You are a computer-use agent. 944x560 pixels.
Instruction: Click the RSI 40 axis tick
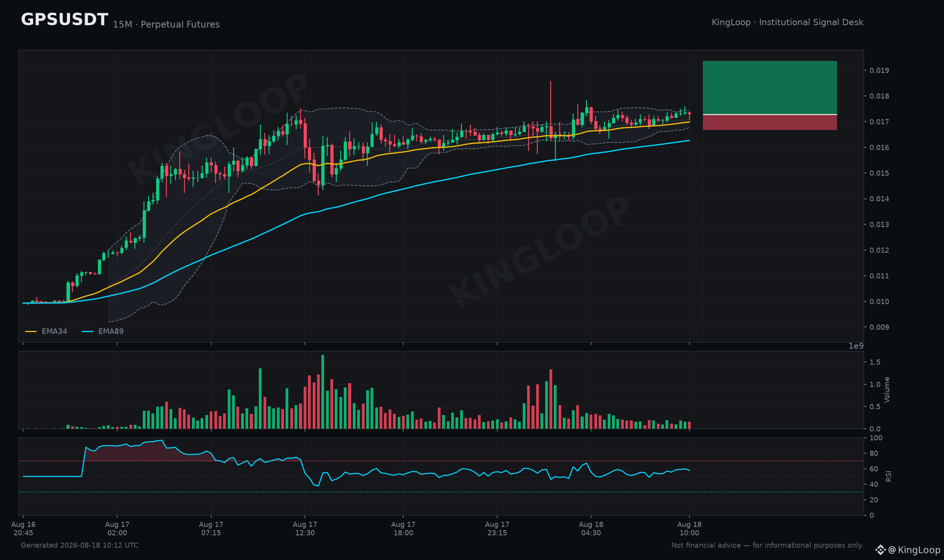(x=874, y=484)
